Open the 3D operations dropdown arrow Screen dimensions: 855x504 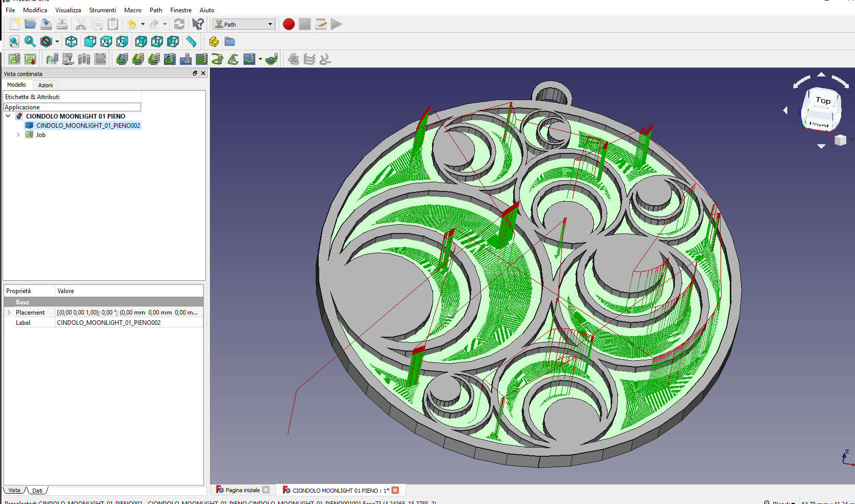260,59
